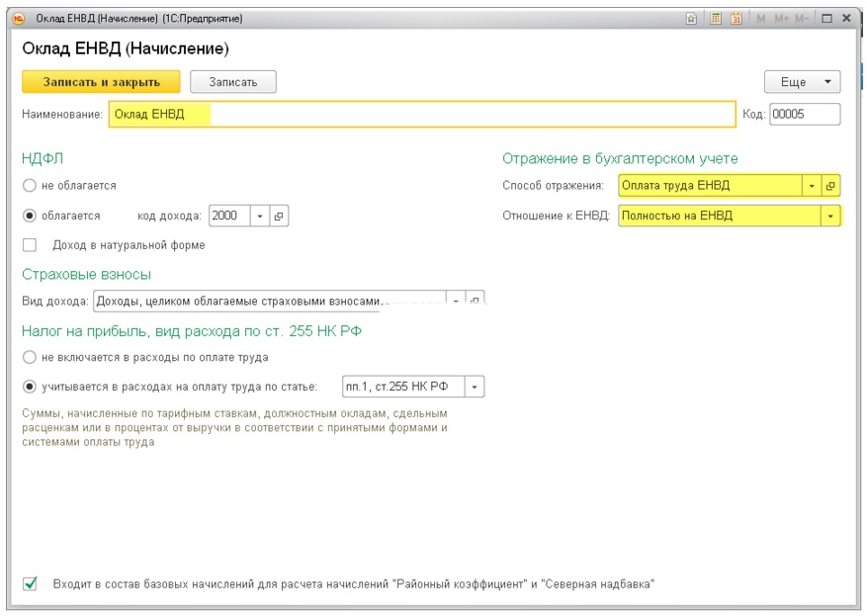
Task: Open the calculator from the title bar
Action: click(x=716, y=18)
